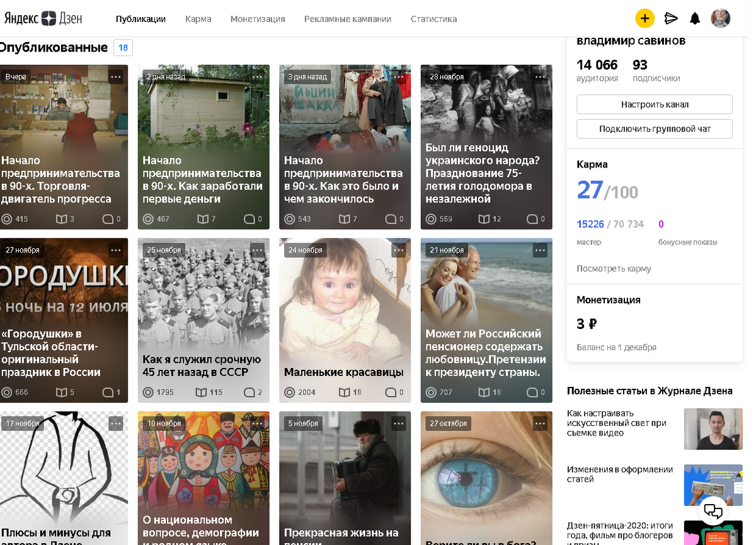Click comments icon showing 2
This screenshot has height=545, width=756.
(249, 393)
